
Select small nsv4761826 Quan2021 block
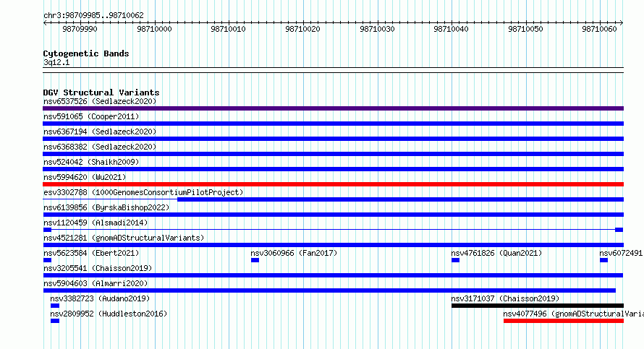455,260
